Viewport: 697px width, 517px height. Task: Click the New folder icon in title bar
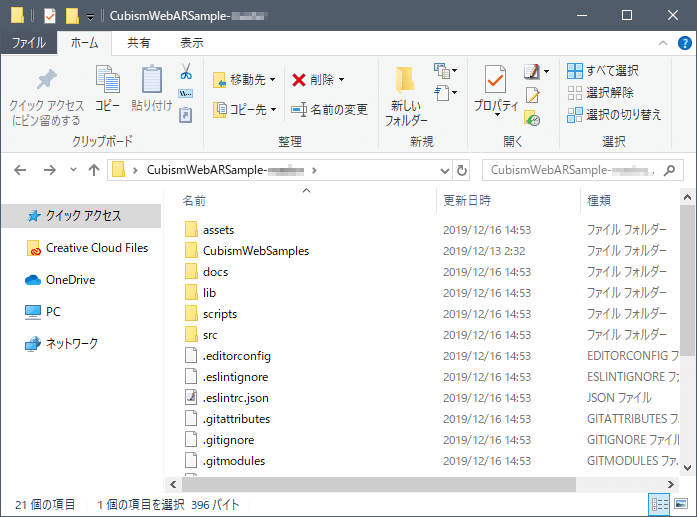(72, 16)
